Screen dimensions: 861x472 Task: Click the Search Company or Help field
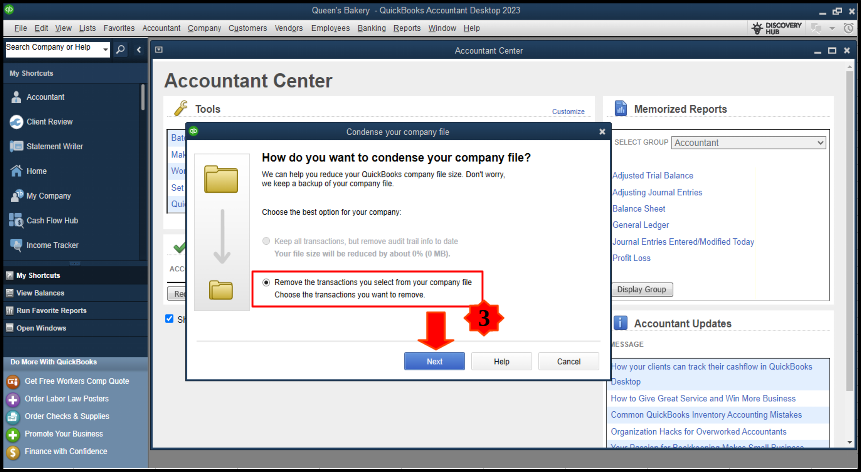[x=53, y=49]
